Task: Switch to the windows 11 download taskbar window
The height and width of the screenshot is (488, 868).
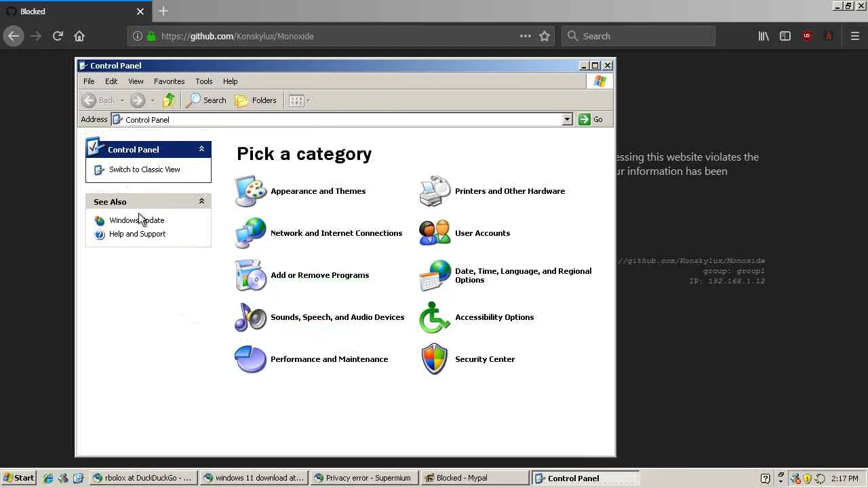Action: tap(254, 478)
